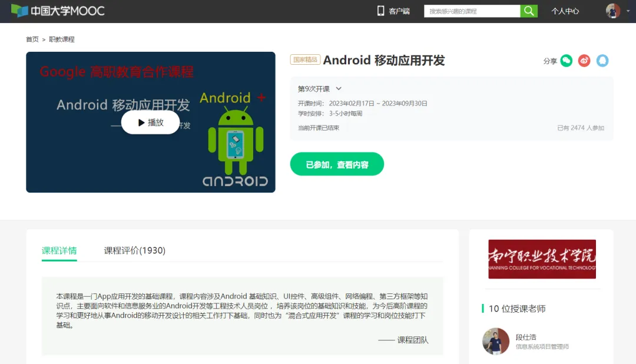Go to 首页 breadcrumb link
This screenshot has width=636, height=364.
click(32, 39)
